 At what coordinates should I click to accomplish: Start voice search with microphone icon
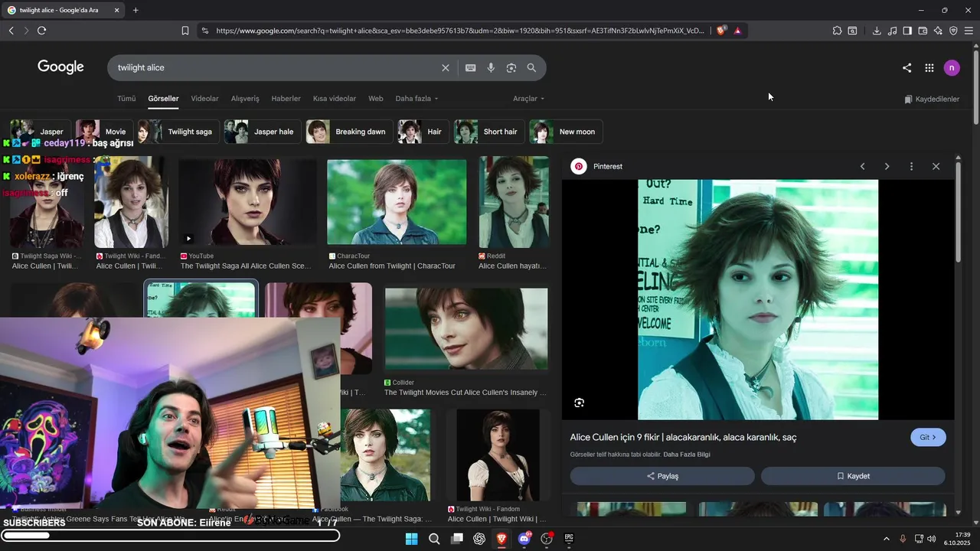491,67
